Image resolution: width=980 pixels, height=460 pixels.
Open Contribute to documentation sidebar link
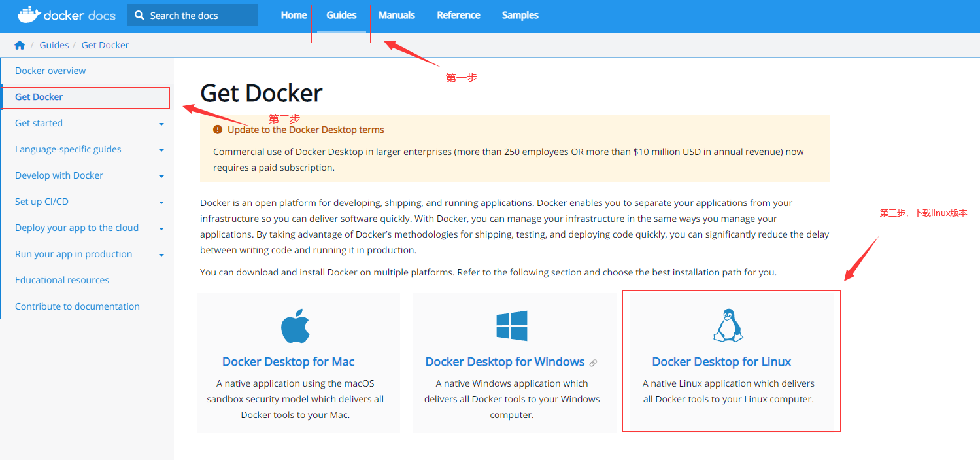tap(77, 306)
